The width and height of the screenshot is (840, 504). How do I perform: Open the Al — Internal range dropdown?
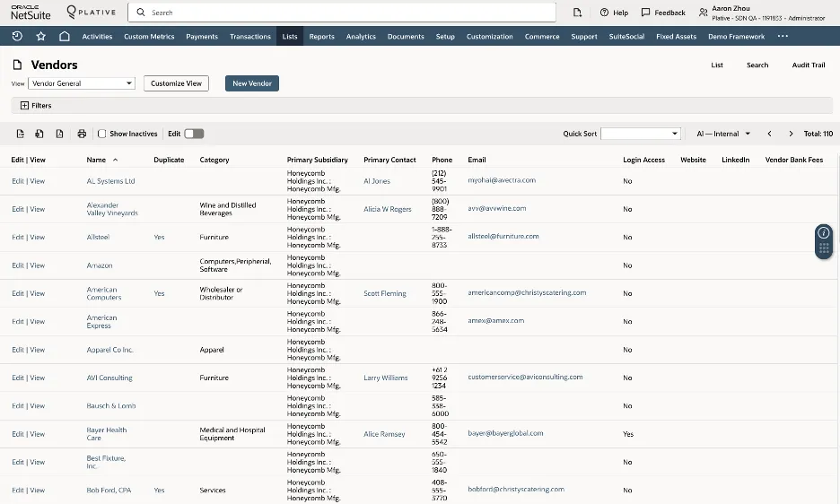point(723,134)
